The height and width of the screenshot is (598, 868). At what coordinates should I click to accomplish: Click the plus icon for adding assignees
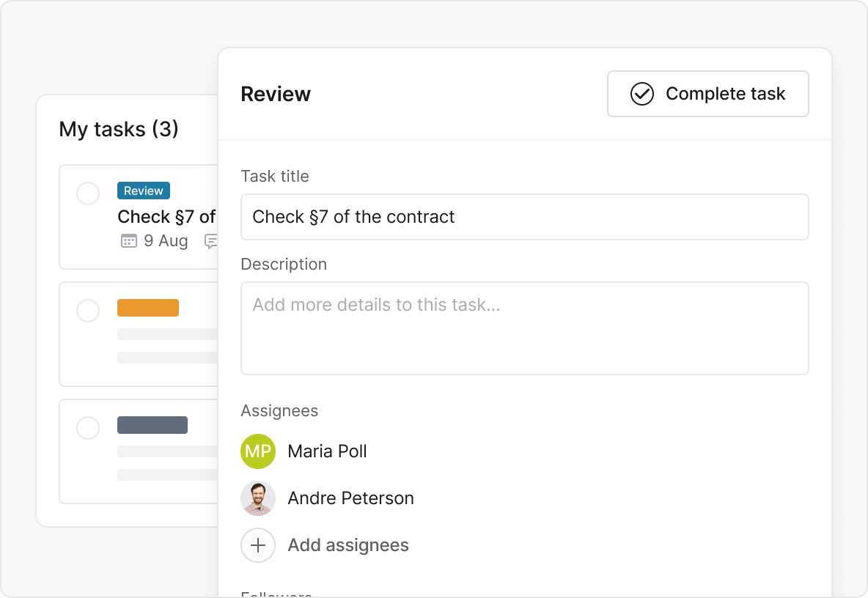coord(258,545)
